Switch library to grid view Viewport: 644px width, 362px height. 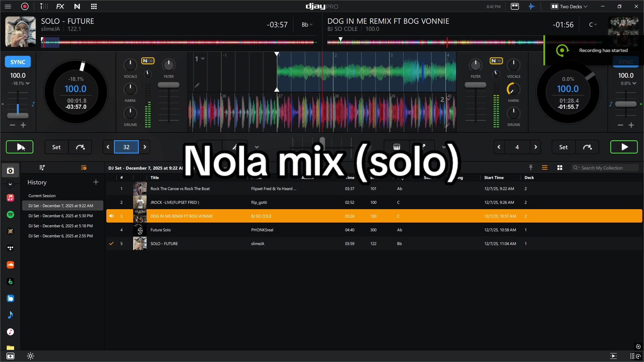click(560, 168)
